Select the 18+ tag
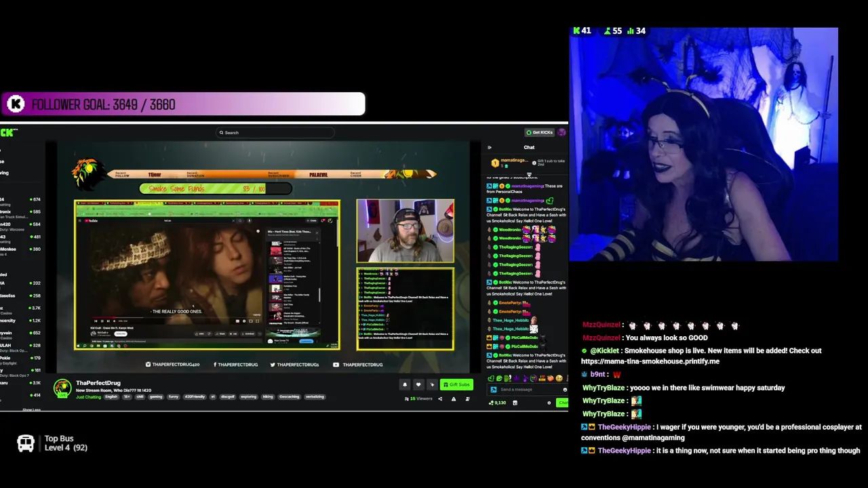 click(x=127, y=397)
